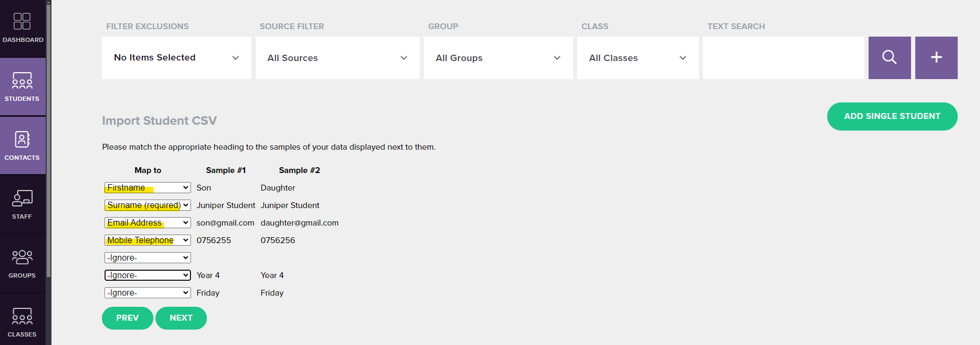Open the Email Address mapping dropdown
The image size is (980, 345).
pos(148,223)
